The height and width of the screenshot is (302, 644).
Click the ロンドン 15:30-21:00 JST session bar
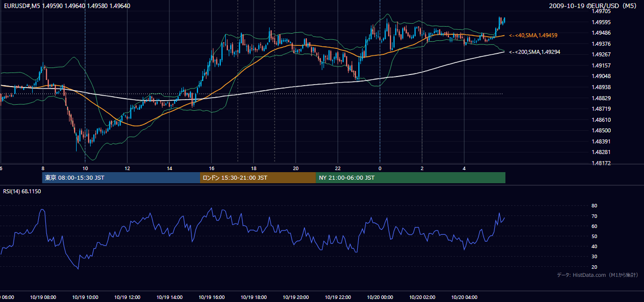pos(258,178)
